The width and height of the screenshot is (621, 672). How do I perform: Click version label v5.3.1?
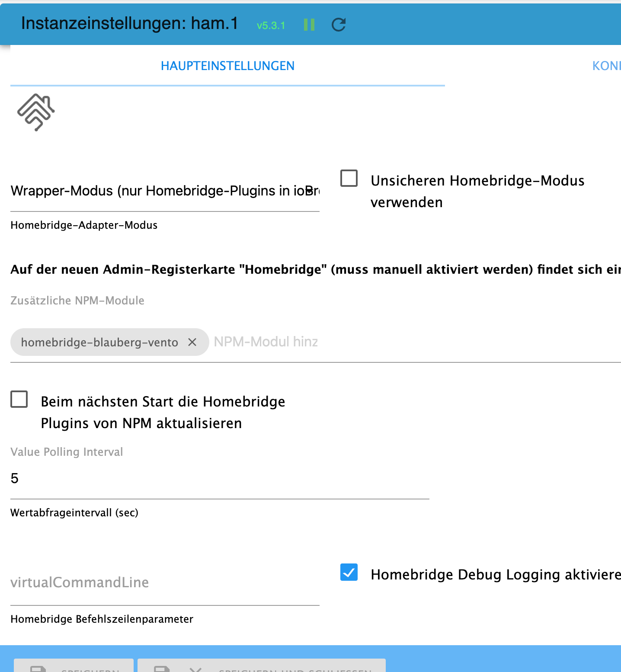(271, 26)
